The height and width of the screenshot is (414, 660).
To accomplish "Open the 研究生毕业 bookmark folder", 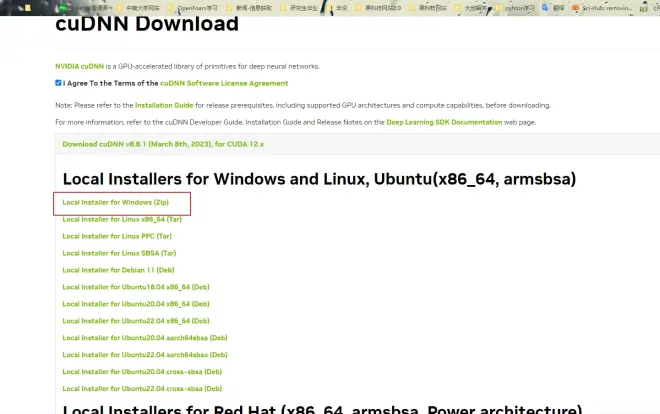I will (299, 8).
